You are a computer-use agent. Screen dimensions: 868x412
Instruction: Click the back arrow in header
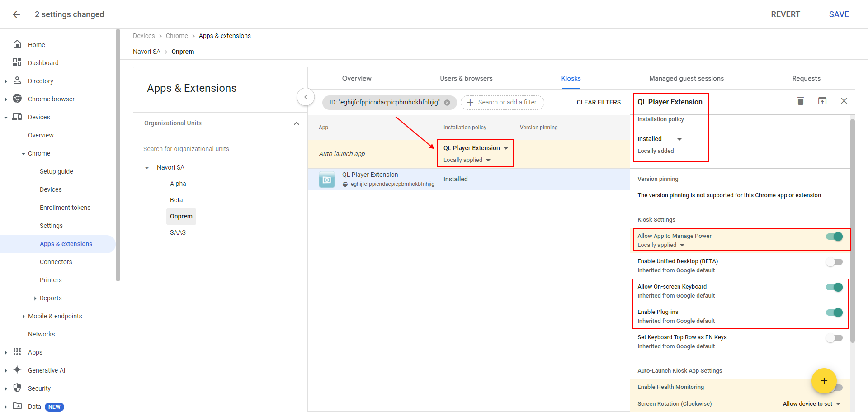click(x=16, y=14)
